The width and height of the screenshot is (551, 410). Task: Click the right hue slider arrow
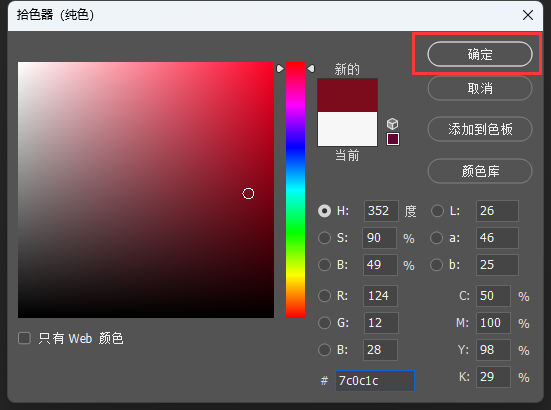tap(311, 69)
